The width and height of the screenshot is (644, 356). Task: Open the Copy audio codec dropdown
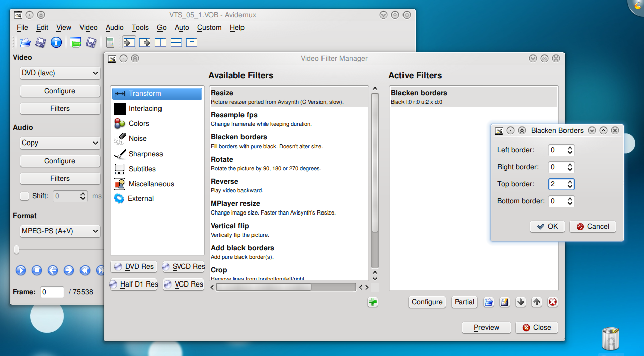pyautogui.click(x=60, y=143)
